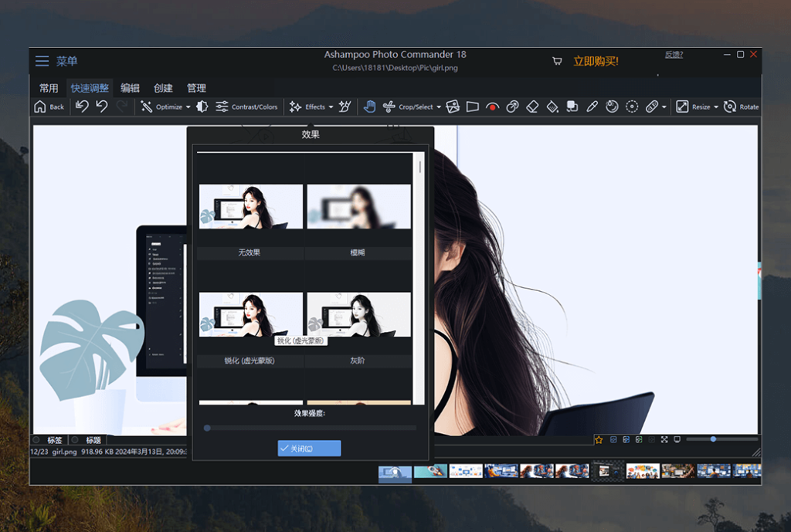This screenshot has width=791, height=532.
Task: Click the 关闭 close button
Action: [309, 449]
